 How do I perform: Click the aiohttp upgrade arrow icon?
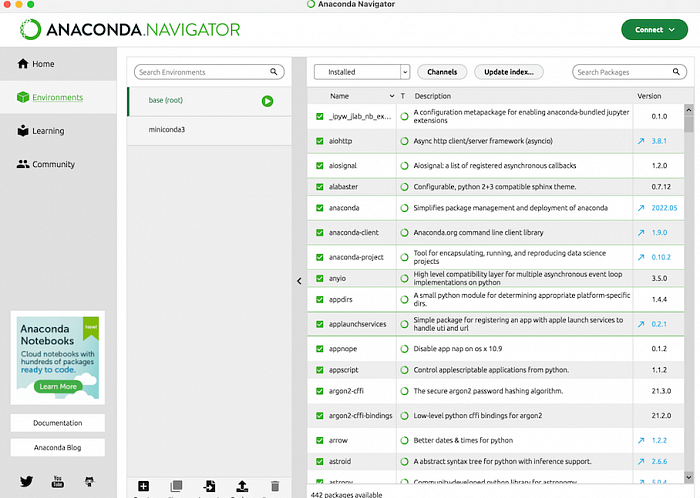[641, 141]
